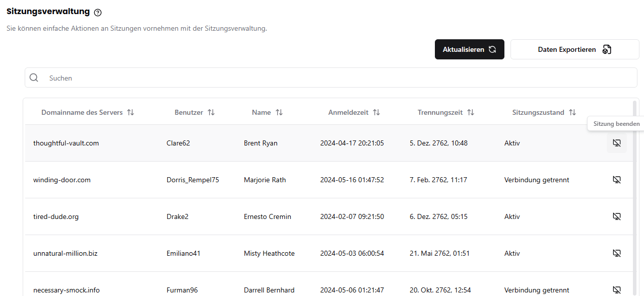Sort by Name column arrows

tap(279, 112)
